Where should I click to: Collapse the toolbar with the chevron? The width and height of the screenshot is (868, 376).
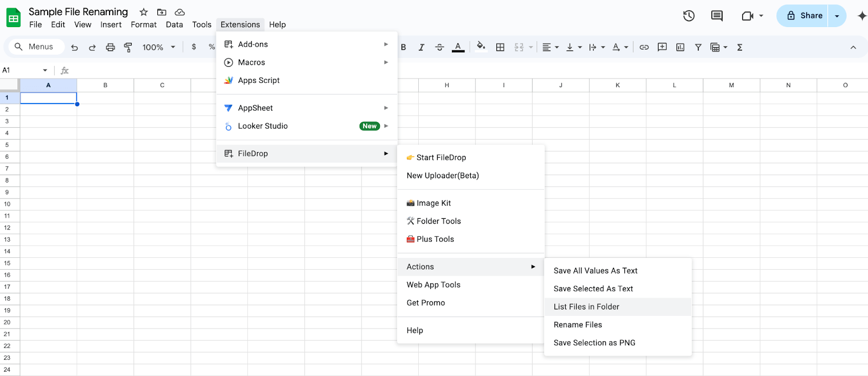pos(853,47)
